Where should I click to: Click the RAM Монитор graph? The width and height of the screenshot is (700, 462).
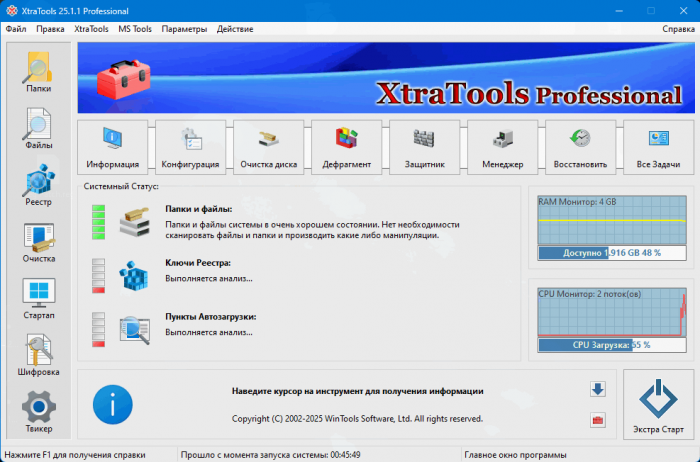point(612,220)
